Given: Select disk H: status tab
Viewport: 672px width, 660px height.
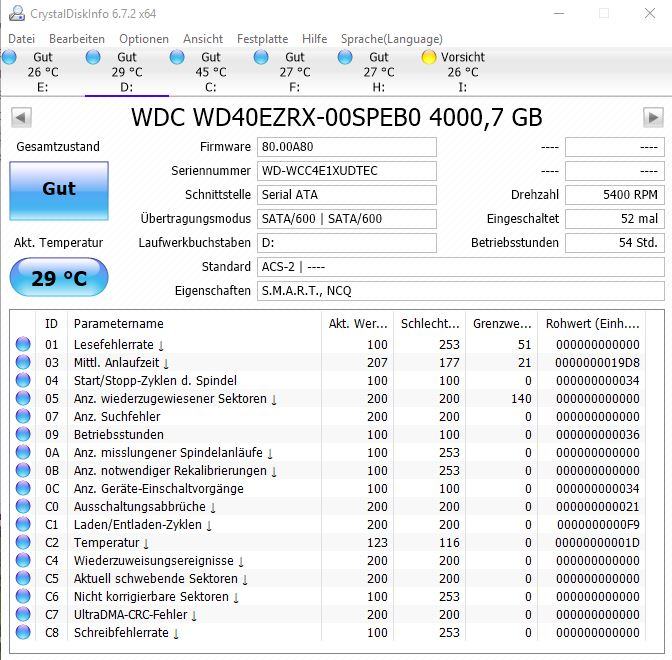Looking at the screenshot, I should point(378,72).
